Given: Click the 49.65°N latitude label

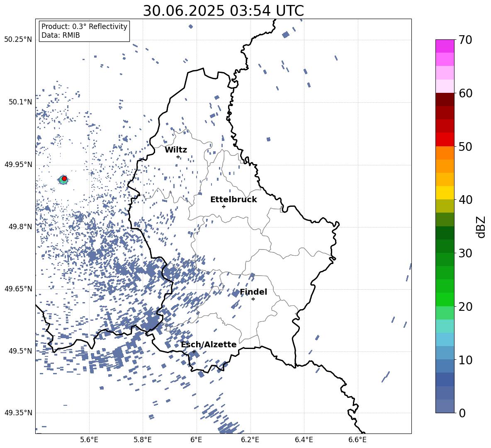Looking at the screenshot, I should [18, 288].
